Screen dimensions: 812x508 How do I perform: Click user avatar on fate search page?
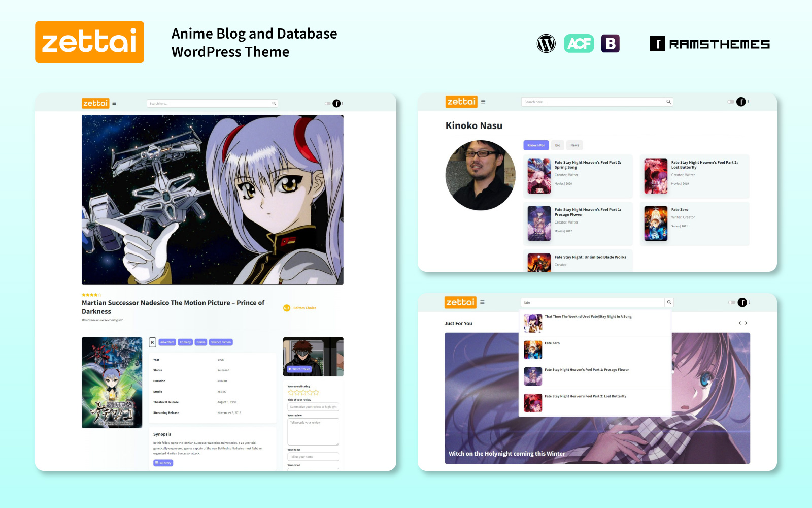pos(742,302)
